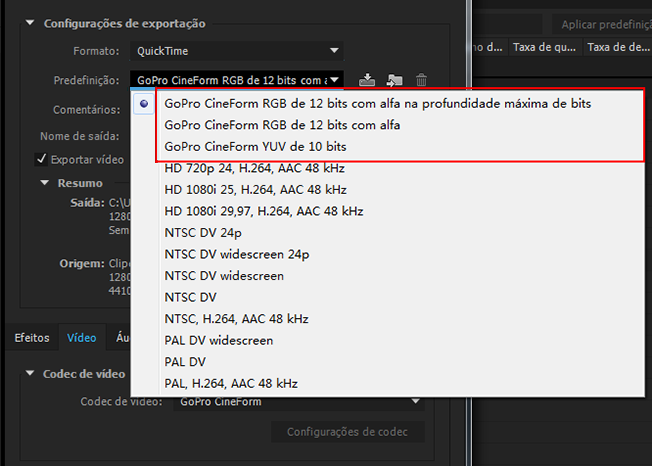Screen dimensions: 652x466
Task: Toggle the Exportar vídeo checkbox
Action: coord(41,159)
